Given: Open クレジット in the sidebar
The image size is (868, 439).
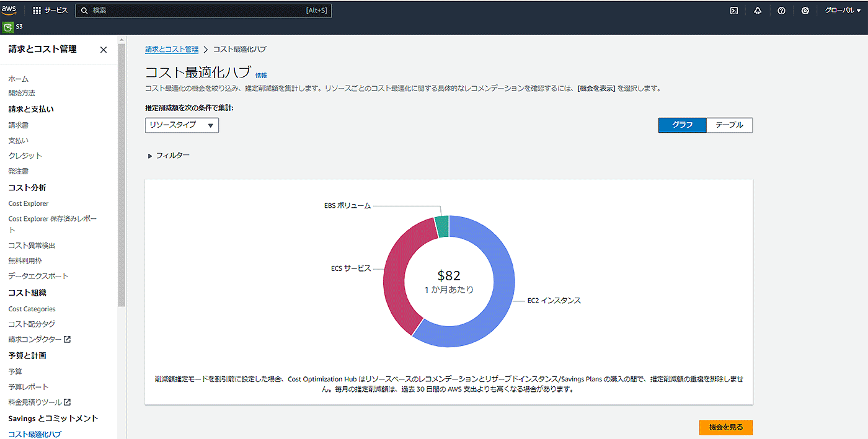Looking at the screenshot, I should 25,156.
